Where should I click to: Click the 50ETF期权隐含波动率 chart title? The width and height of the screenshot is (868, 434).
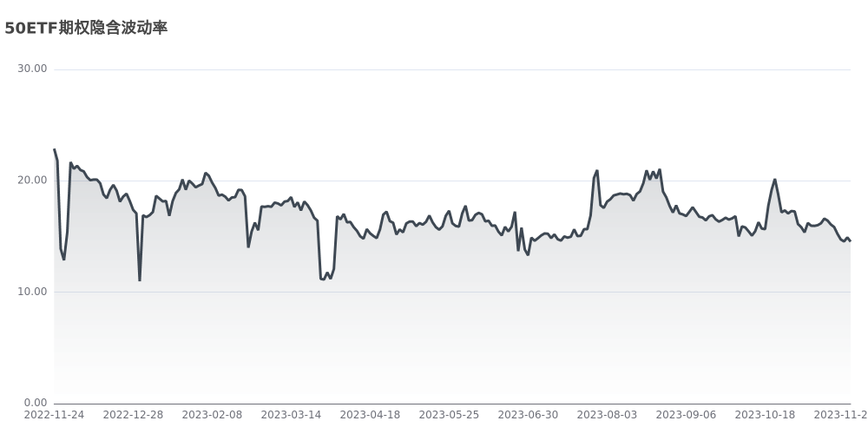click(86, 28)
